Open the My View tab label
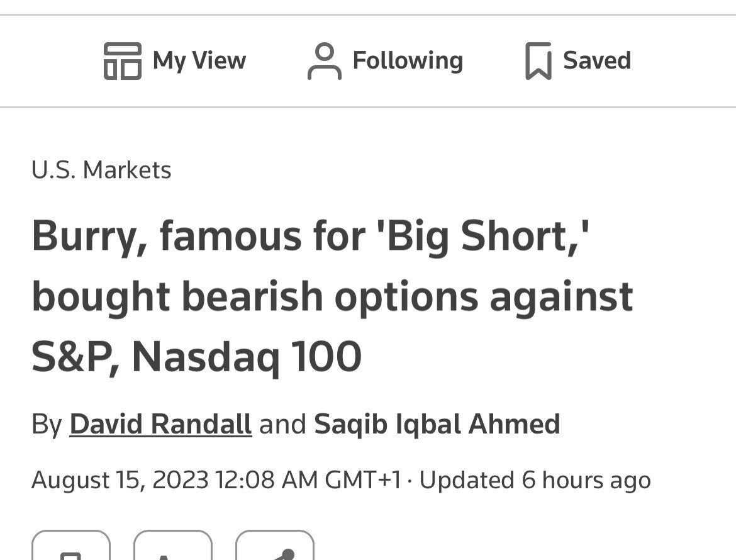The width and height of the screenshot is (736, 560). pos(199,61)
